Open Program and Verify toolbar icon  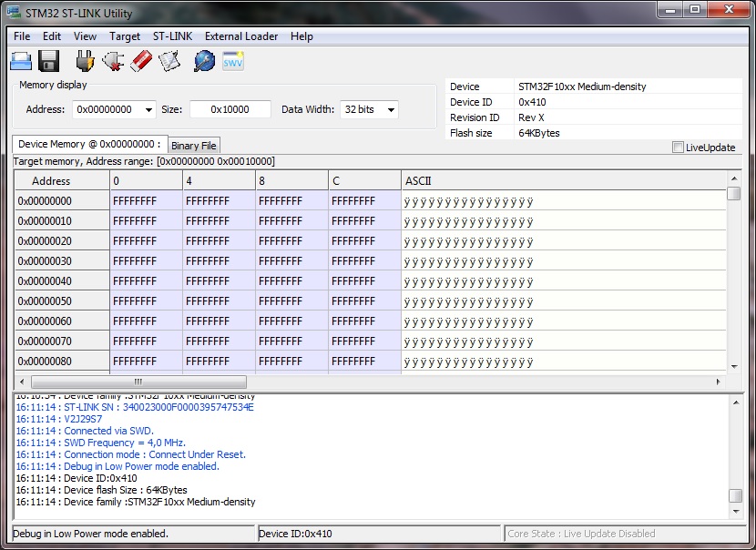tap(169, 61)
